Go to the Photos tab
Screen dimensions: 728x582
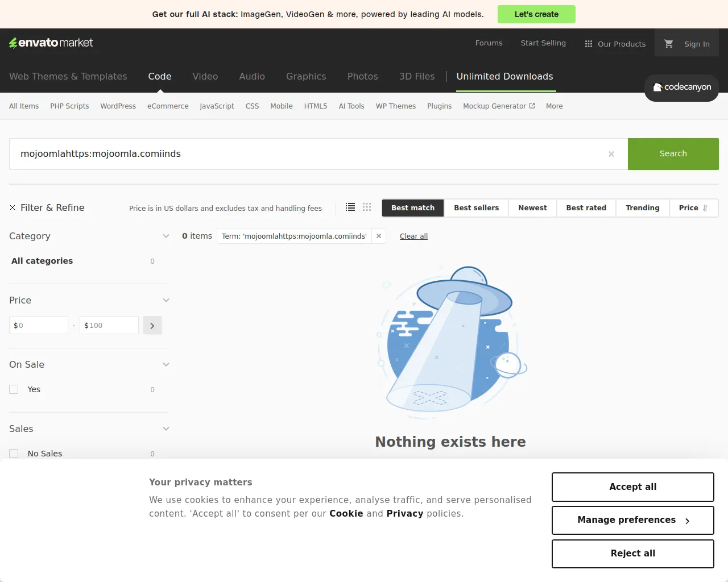[x=363, y=76]
